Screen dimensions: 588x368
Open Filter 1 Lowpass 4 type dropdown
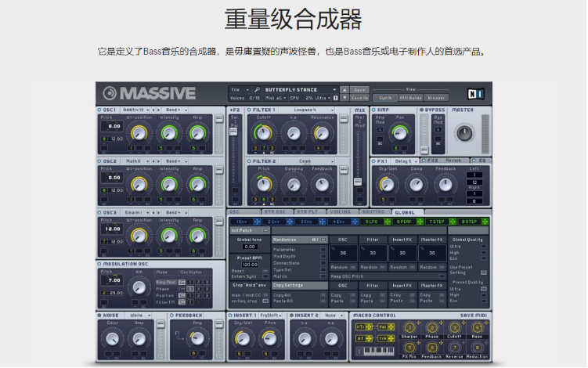tap(307, 110)
